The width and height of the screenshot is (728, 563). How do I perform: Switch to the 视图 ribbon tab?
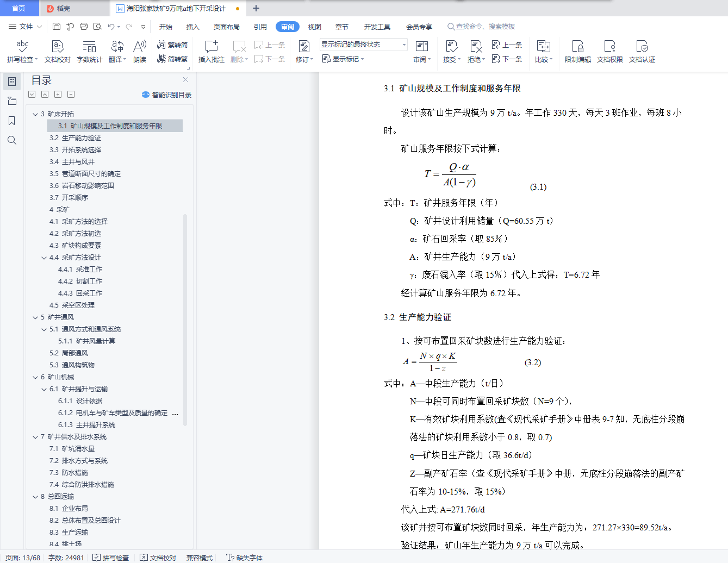point(315,27)
